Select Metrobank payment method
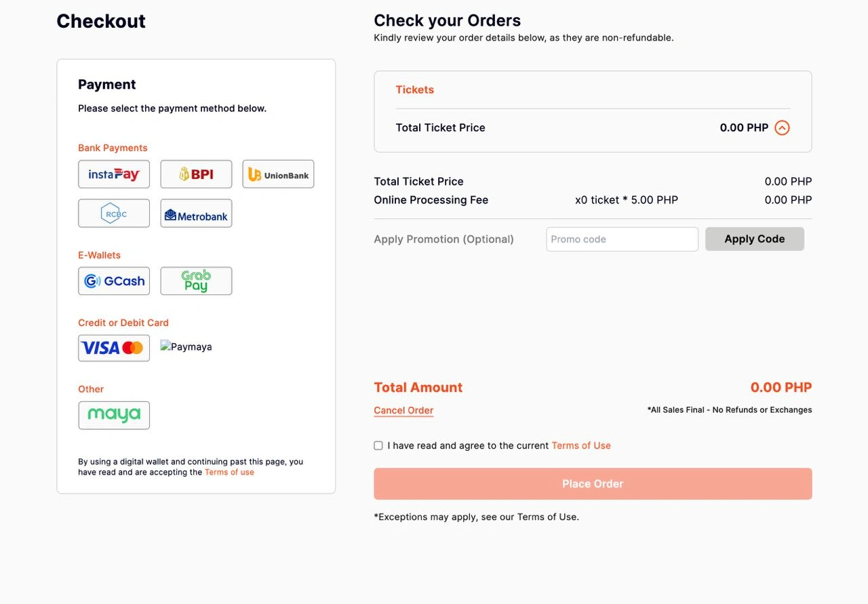Image resolution: width=868 pixels, height=604 pixels. point(196,214)
